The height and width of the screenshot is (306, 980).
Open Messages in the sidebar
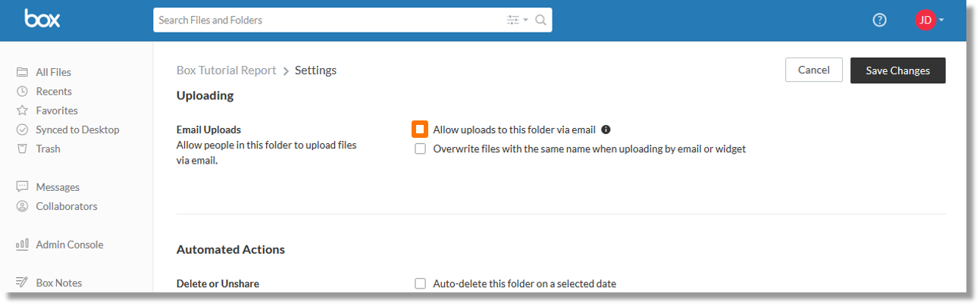(57, 187)
